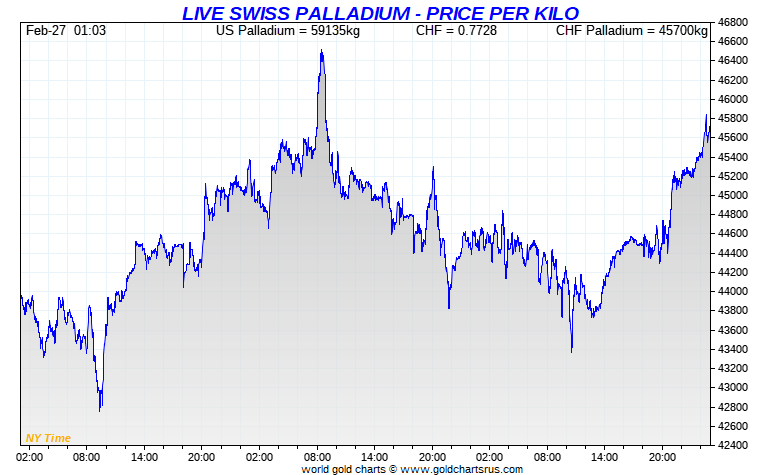
Task: Click the 42400 y-axis label
Action: pyautogui.click(x=732, y=445)
